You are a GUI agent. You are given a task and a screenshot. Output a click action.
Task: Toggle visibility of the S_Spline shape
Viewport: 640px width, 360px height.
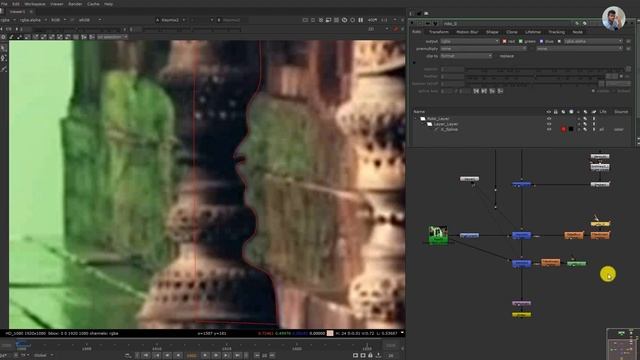coord(549,129)
